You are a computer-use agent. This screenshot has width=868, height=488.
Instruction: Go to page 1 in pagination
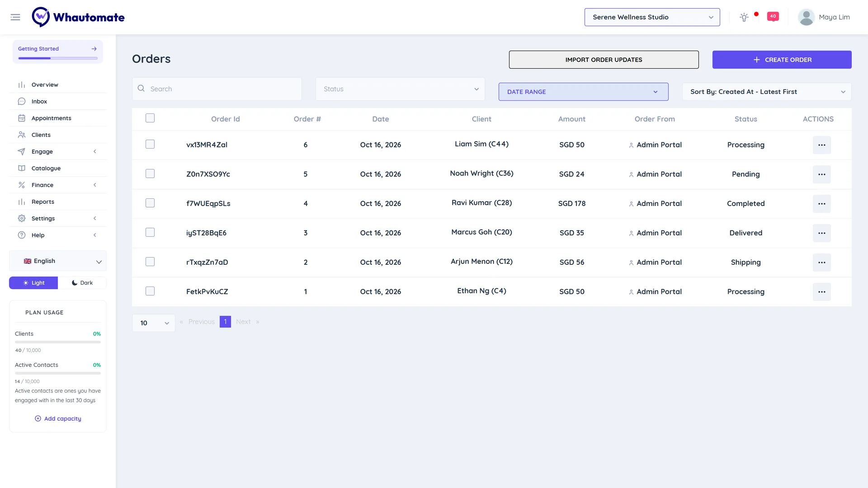coord(225,322)
